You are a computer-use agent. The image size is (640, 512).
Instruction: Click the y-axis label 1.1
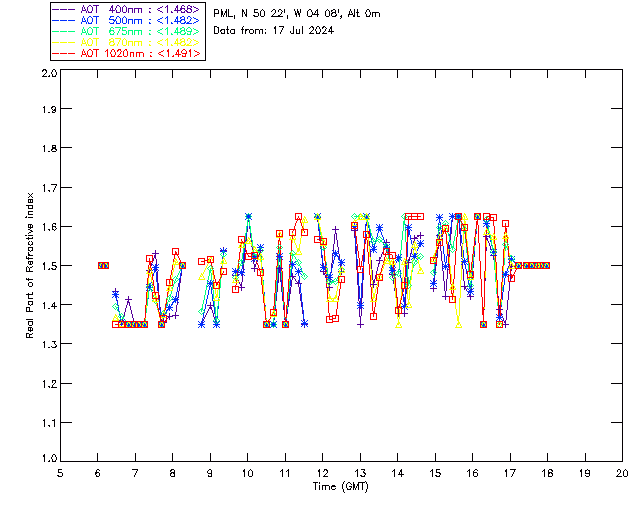[49, 423]
